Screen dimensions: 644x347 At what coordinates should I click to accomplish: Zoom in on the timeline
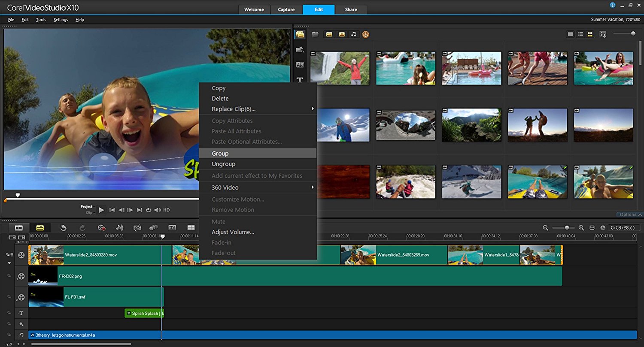click(x=581, y=228)
